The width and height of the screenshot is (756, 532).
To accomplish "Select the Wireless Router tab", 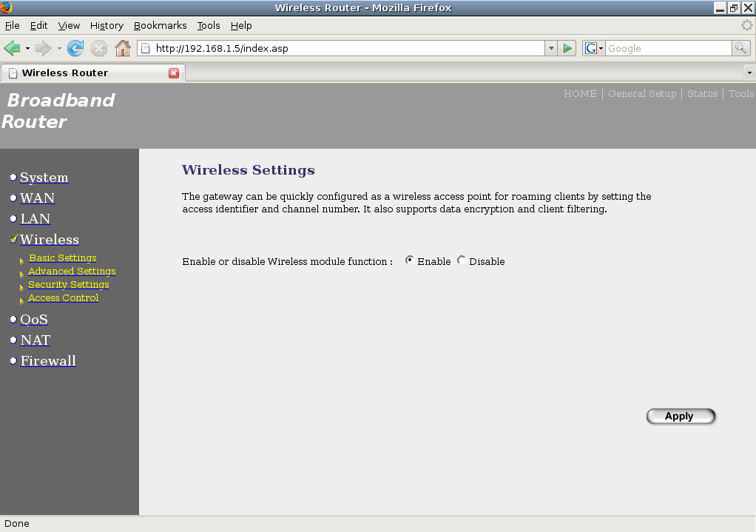I will click(x=93, y=73).
